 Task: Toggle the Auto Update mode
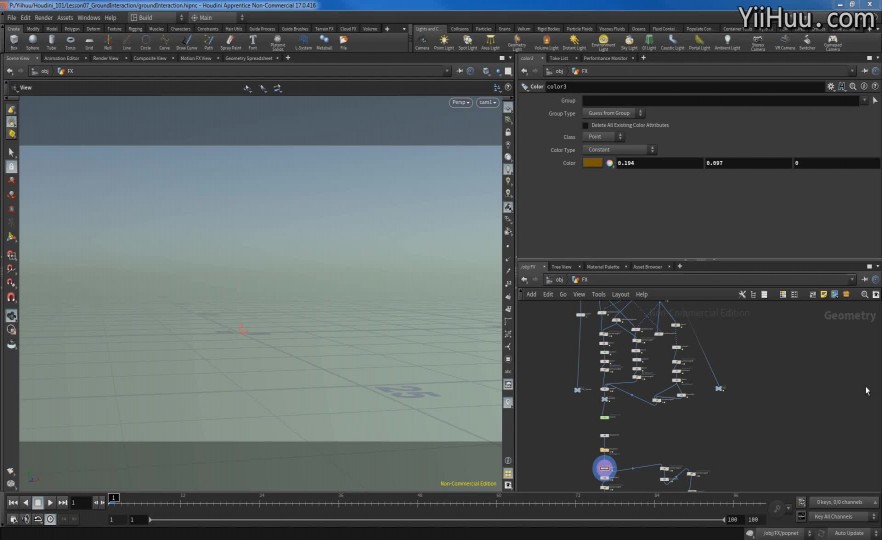[x=849, y=533]
